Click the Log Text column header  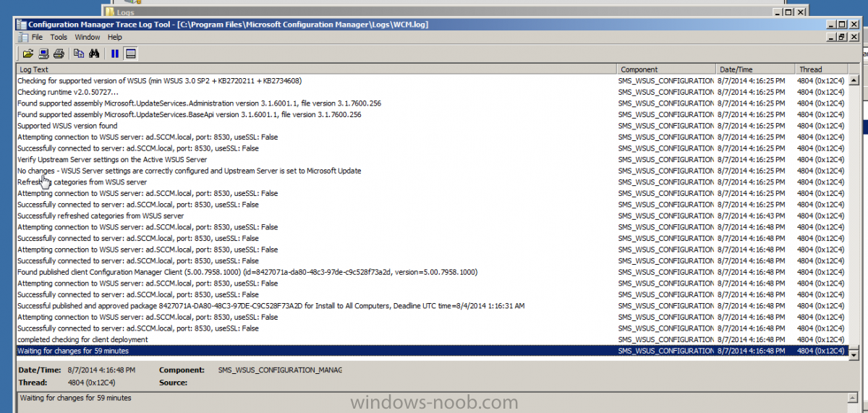(x=317, y=69)
